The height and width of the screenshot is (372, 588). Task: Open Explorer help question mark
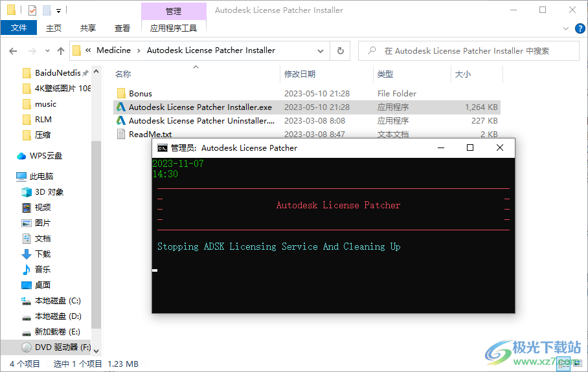(x=580, y=28)
